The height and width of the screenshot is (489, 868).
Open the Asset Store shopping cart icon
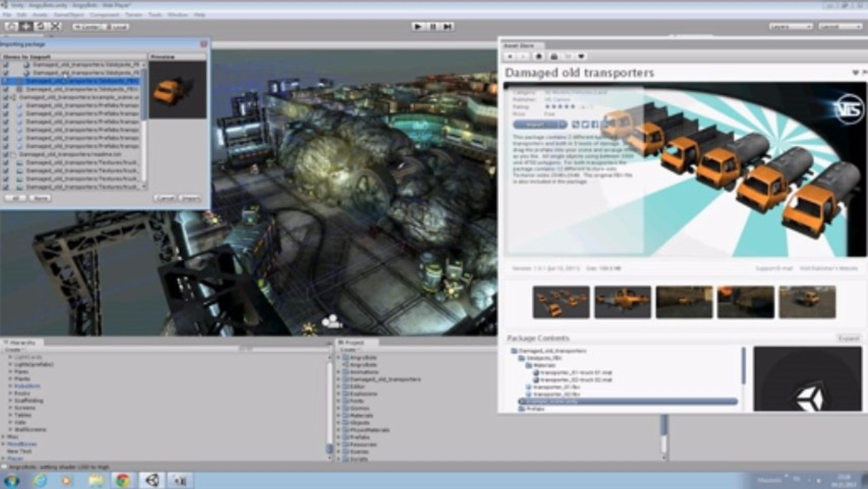coord(567,56)
